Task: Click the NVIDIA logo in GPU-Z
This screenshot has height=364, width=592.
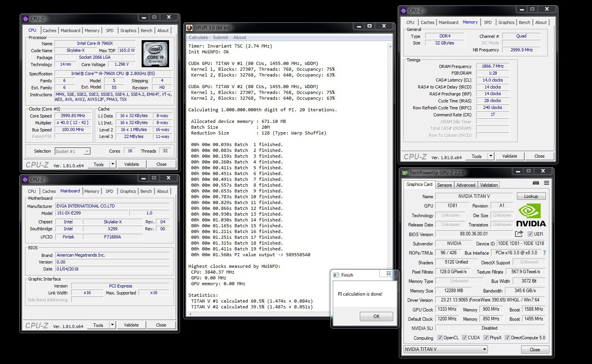Action: [531, 216]
